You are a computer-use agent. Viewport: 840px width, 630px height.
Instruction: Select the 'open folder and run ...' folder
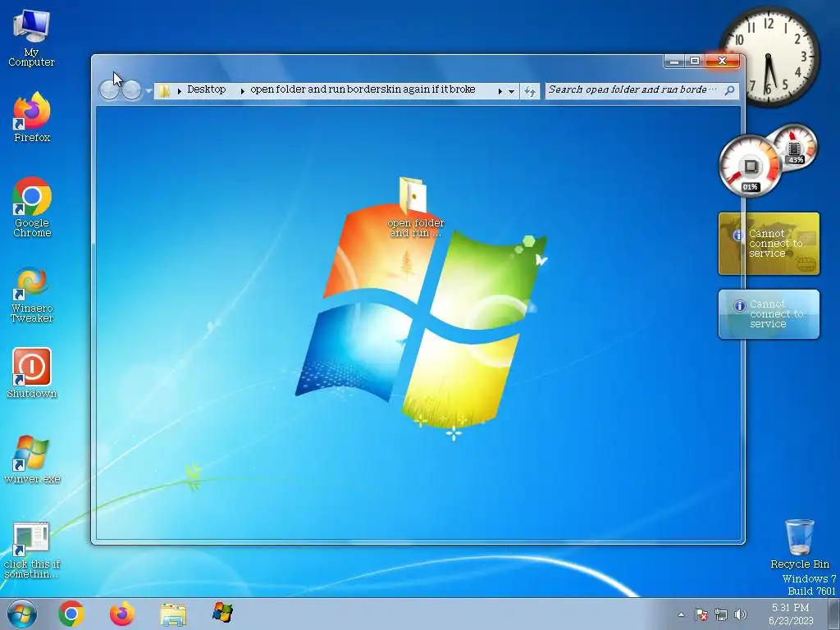tap(415, 208)
